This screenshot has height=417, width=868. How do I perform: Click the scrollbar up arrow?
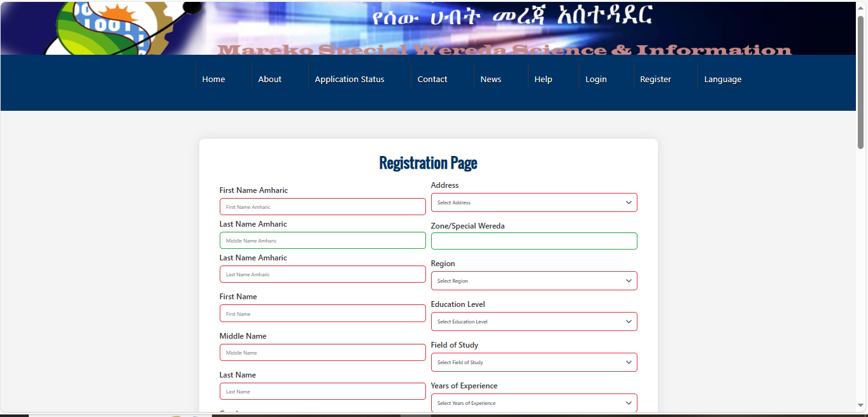tap(861, 7)
